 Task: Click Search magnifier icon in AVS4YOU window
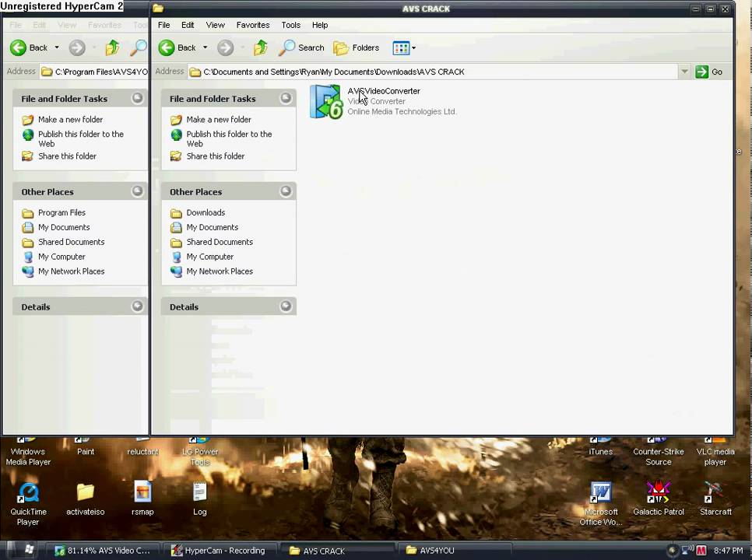coord(138,47)
